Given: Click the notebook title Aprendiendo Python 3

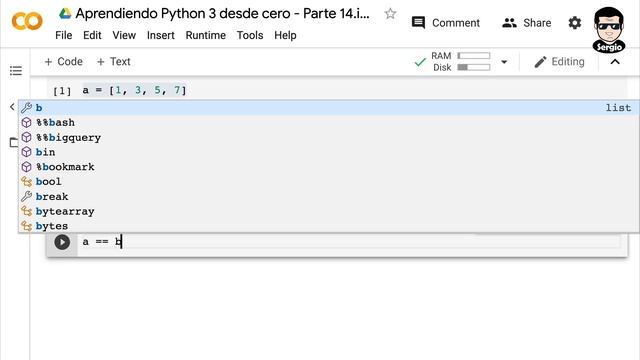Looking at the screenshot, I should (223, 13).
